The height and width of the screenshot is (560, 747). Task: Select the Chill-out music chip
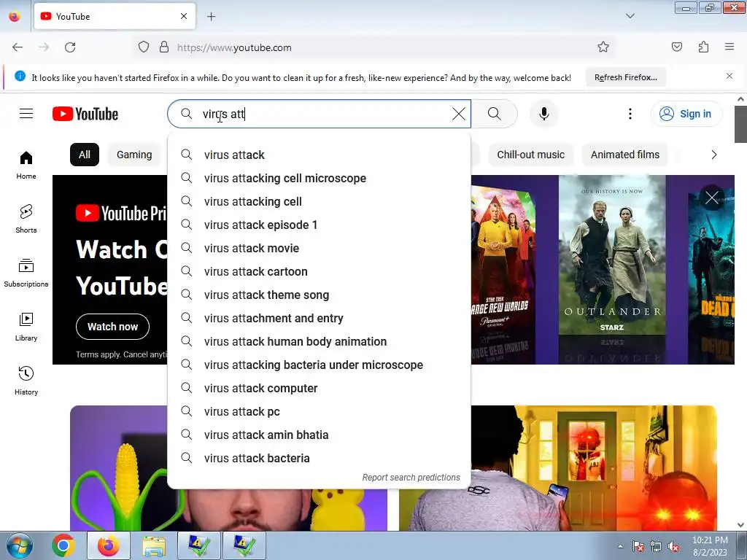tap(531, 155)
